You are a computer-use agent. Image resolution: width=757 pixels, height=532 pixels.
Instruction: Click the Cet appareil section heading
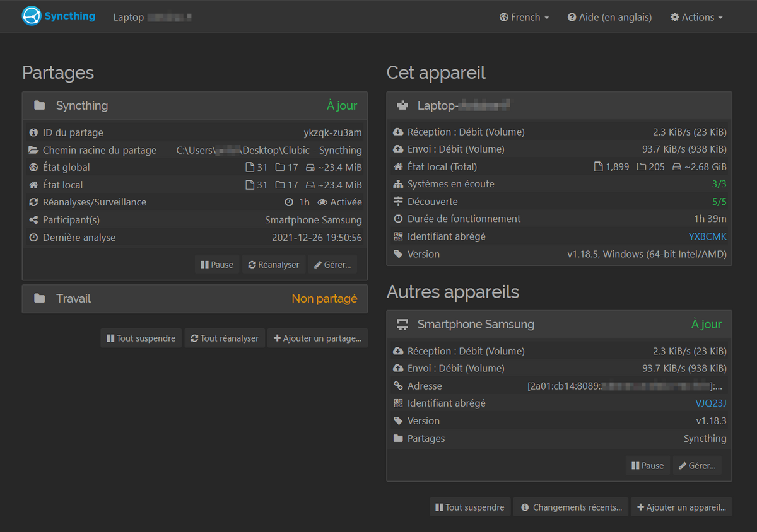pos(436,73)
